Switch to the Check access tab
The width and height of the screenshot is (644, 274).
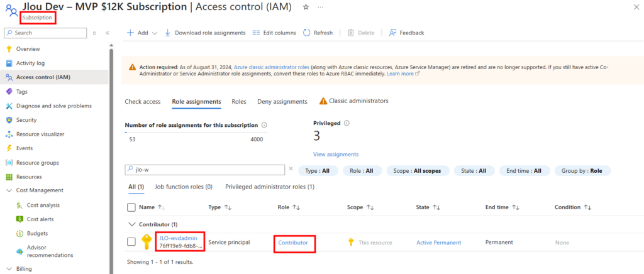[143, 101]
